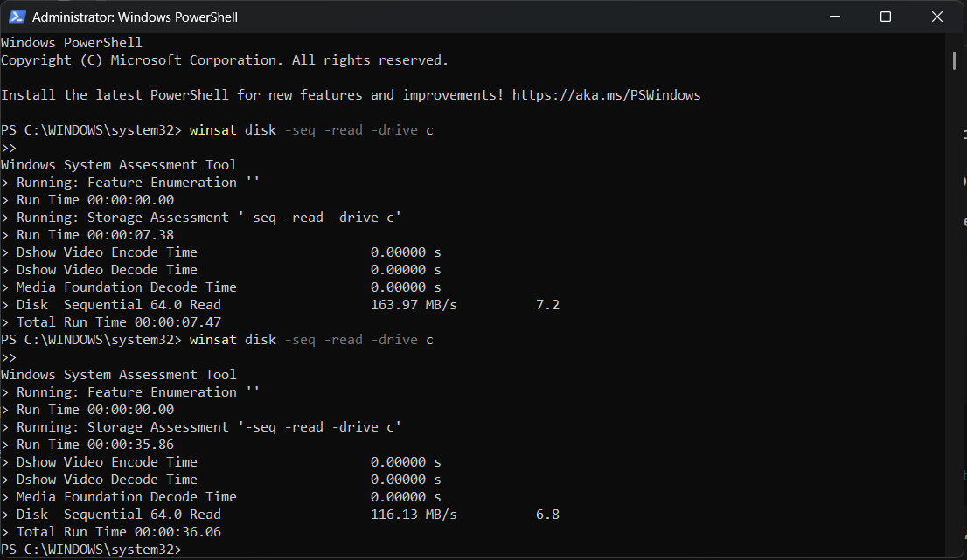Click the Run Time 00:00:07.38 line
The height and width of the screenshot is (560, 967).
tap(94, 235)
